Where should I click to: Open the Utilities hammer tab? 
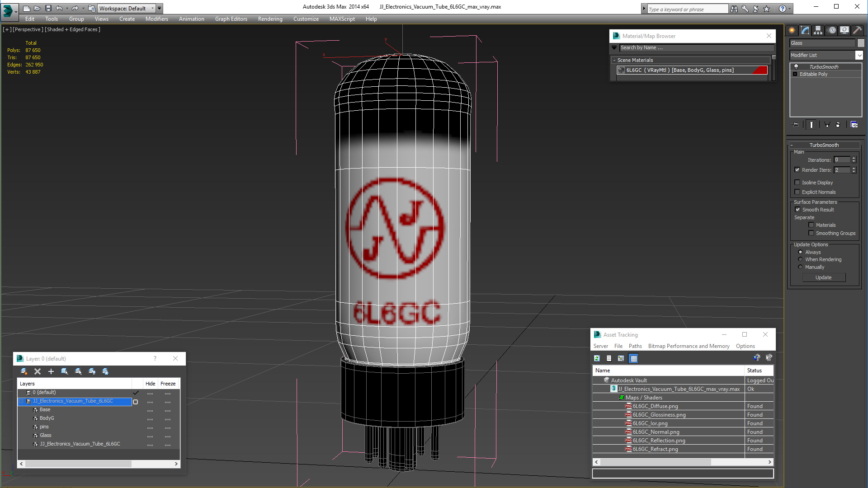[x=857, y=30]
